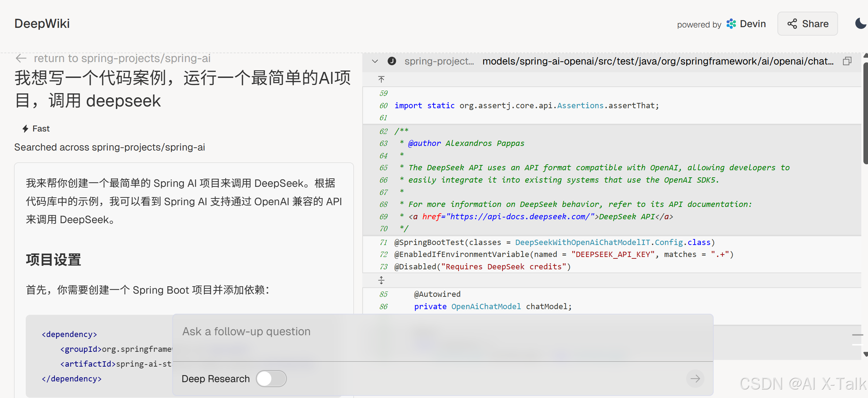Click the DeepWiki logo
Viewport: 868px width, 398px height.
pos(42,23)
